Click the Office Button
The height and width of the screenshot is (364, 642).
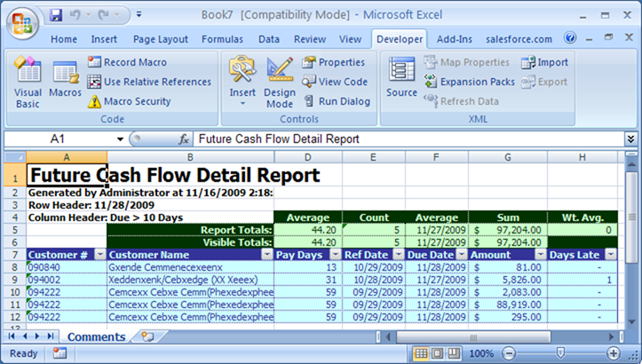[x=22, y=22]
